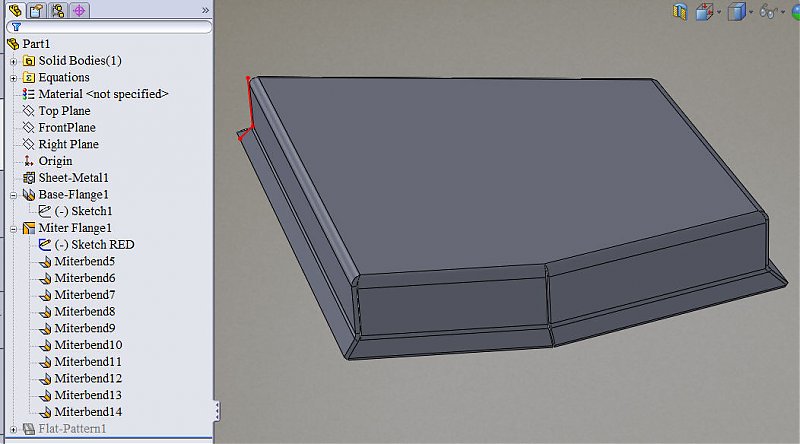
Task: Click the Part1 label in the tree
Action: [36, 44]
